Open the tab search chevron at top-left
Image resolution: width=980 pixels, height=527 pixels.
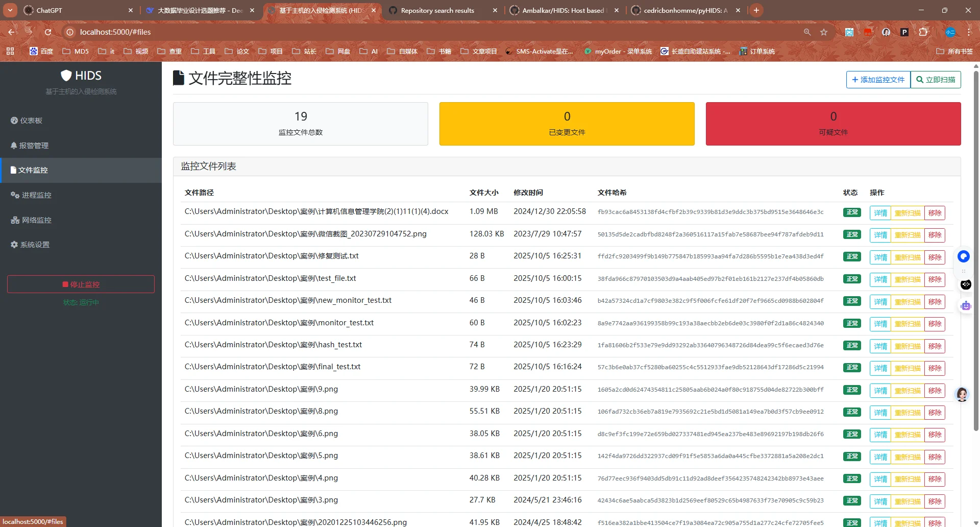click(10, 10)
